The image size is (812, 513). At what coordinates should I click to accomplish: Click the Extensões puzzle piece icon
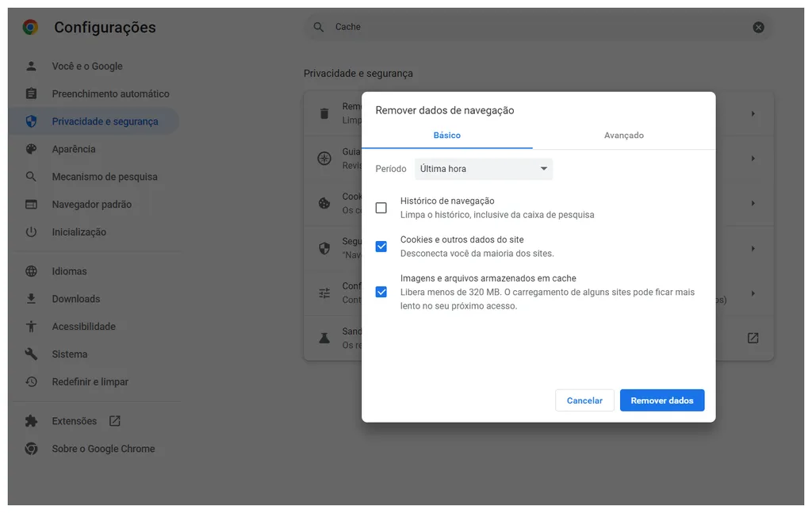(x=31, y=421)
